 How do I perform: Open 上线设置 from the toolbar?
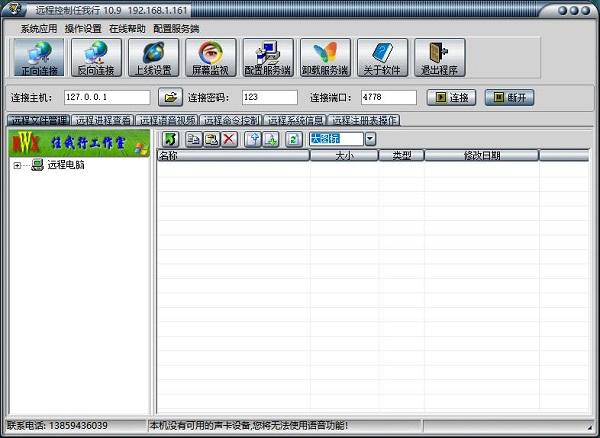tap(154, 59)
